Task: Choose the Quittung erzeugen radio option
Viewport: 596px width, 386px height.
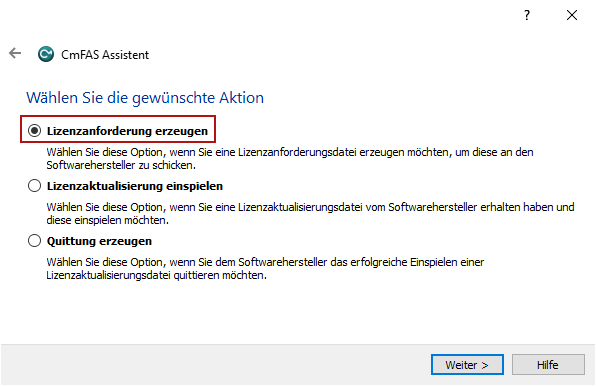Action: pos(34,241)
